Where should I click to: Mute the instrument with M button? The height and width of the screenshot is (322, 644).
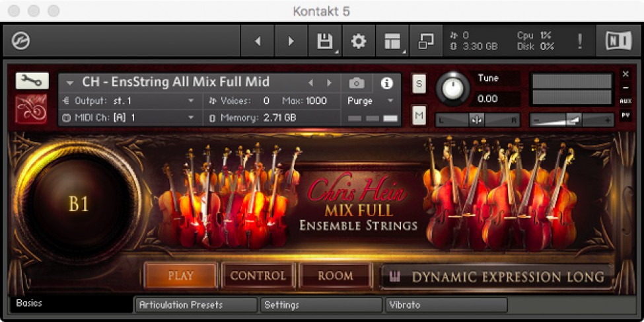(419, 115)
